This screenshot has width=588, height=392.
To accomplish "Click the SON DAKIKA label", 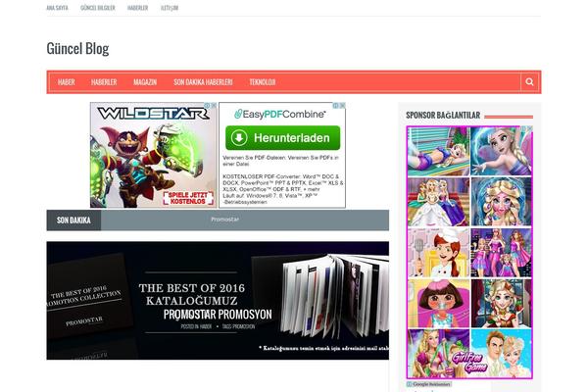I will click(73, 220).
